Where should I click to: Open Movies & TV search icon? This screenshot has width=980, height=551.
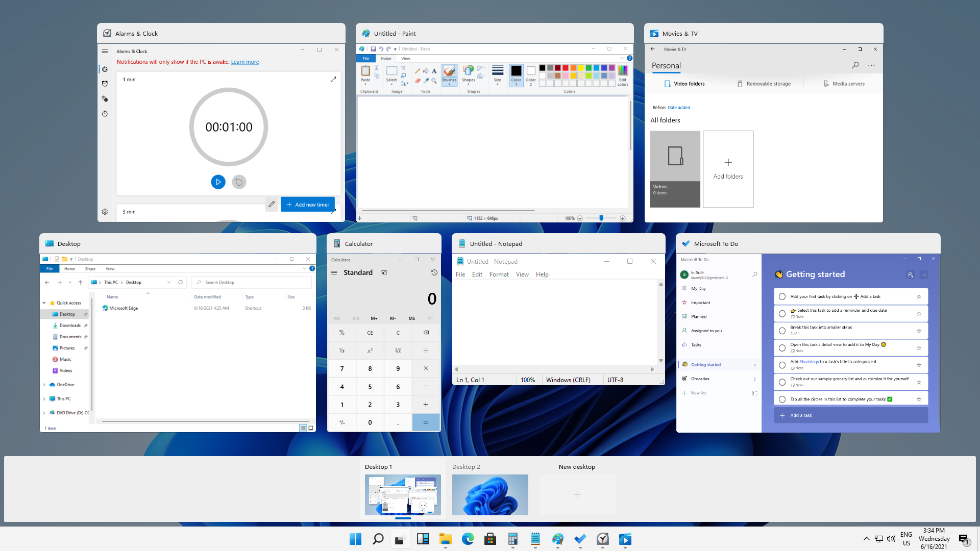855,65
